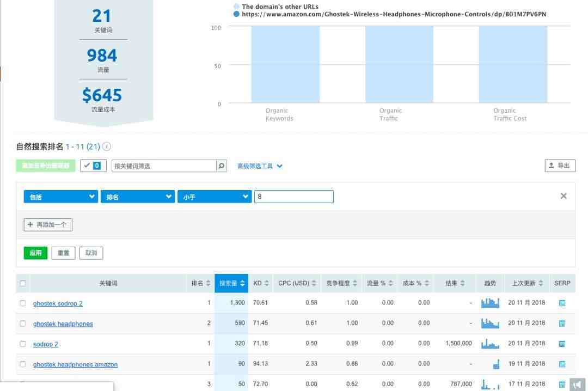
Task: Click the CPC value 2.33
Action: pos(311,364)
